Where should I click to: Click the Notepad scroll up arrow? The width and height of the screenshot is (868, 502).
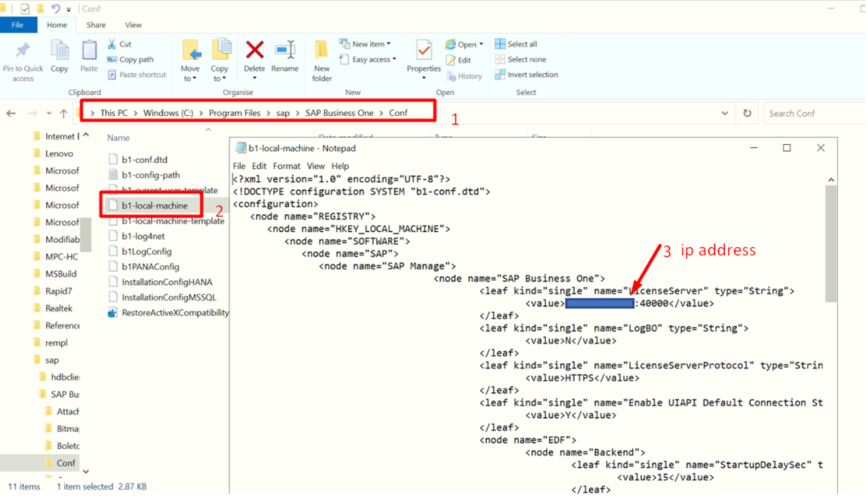click(x=831, y=180)
